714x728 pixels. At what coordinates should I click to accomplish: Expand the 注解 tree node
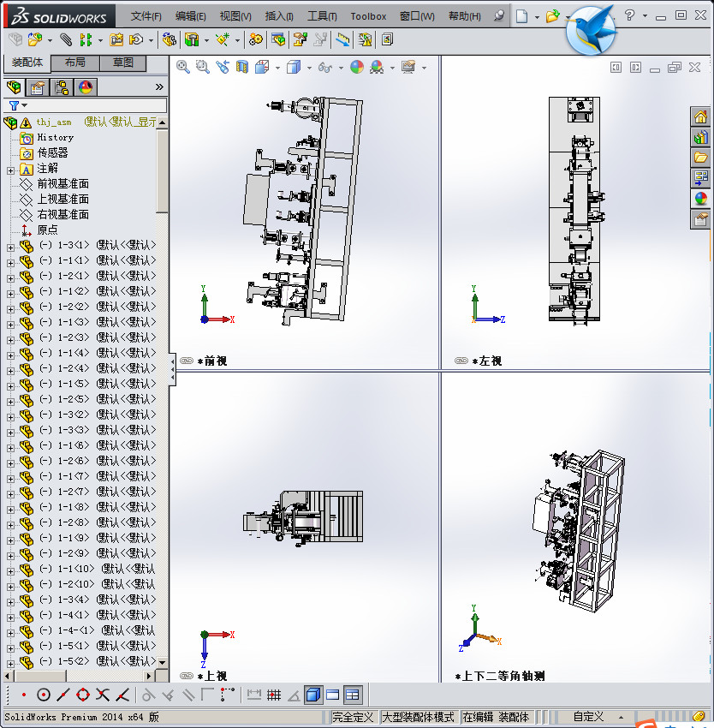[x=10, y=170]
